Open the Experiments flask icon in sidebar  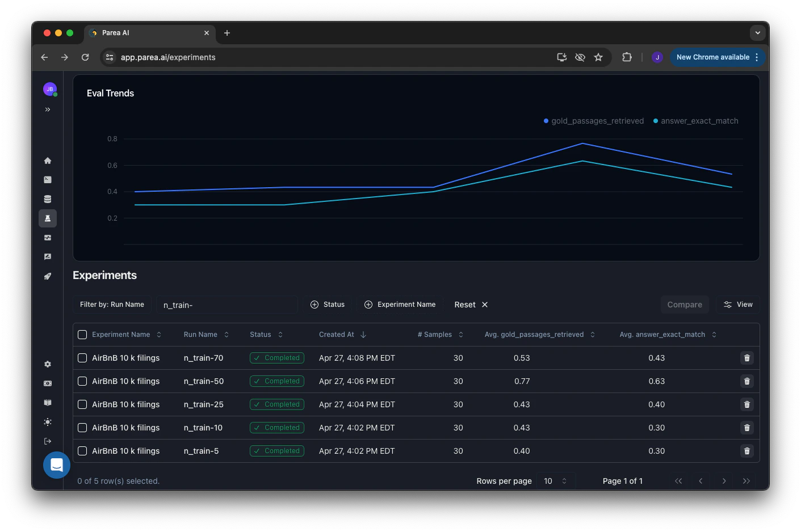48,218
